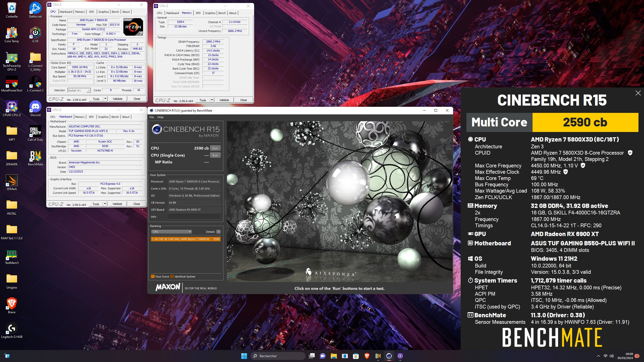Click the Cinebench render preview image
The width and height of the screenshot is (644, 362).
pos(340,202)
